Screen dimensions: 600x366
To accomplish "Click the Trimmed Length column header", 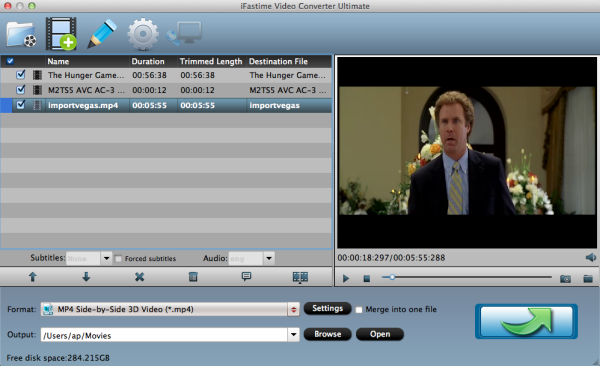I will (211, 61).
